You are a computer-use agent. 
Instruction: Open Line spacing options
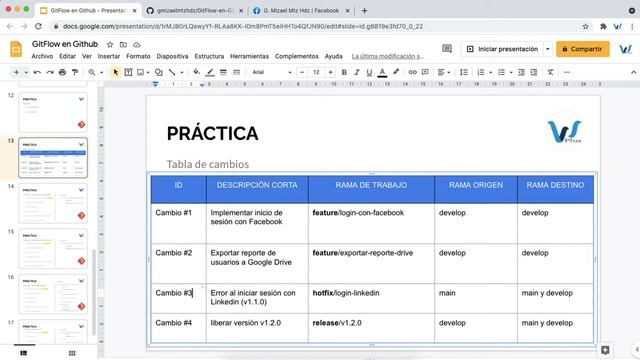pos(464,72)
